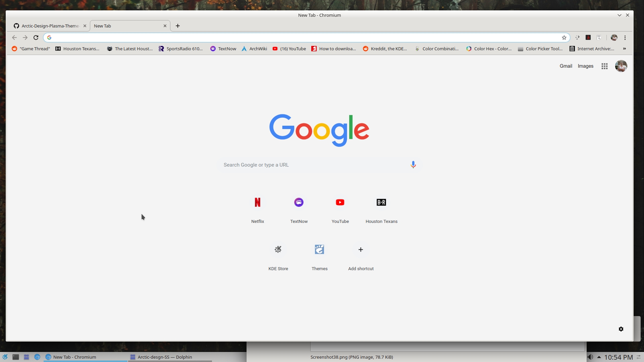Viewport: 644px width, 362px height.
Task: Click the Add shortcut tile
Action: [x=361, y=256]
